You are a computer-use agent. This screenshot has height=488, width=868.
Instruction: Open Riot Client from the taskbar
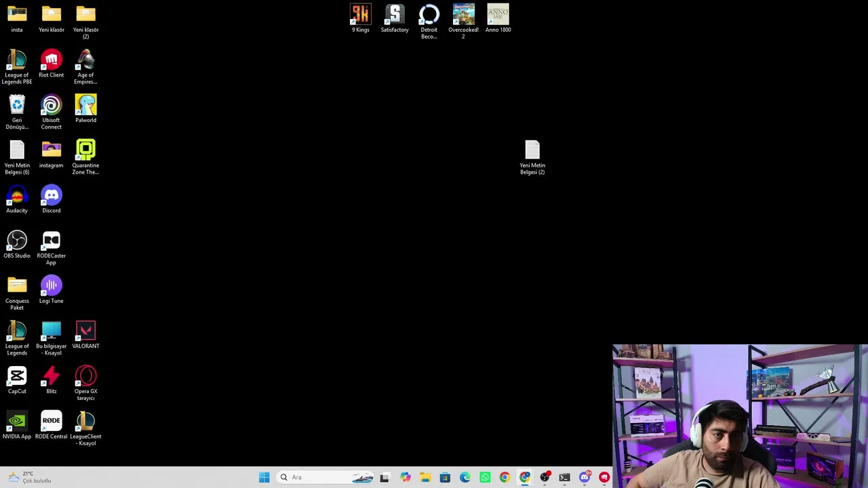pos(604,477)
